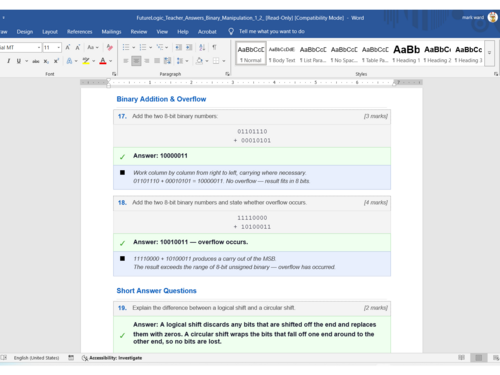
Task: Apply a multilevel list
Action: coord(160,47)
